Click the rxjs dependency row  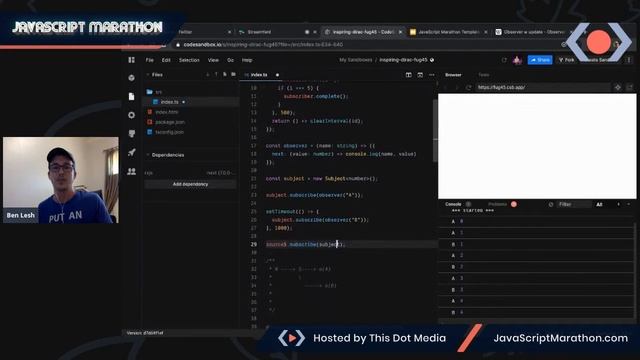point(190,173)
